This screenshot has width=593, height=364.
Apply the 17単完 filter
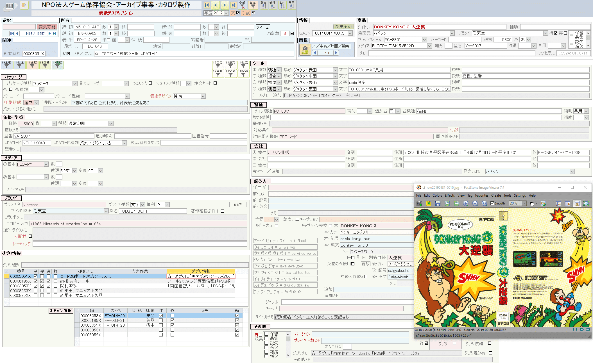click(x=218, y=65)
